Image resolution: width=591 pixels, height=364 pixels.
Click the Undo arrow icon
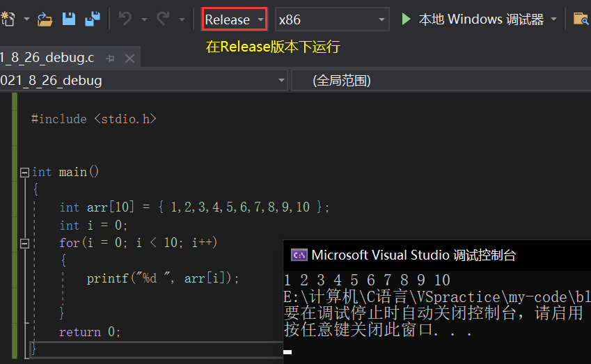click(125, 19)
